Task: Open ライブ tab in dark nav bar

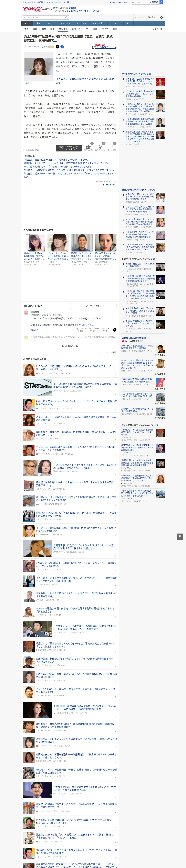Action: coord(49,24)
